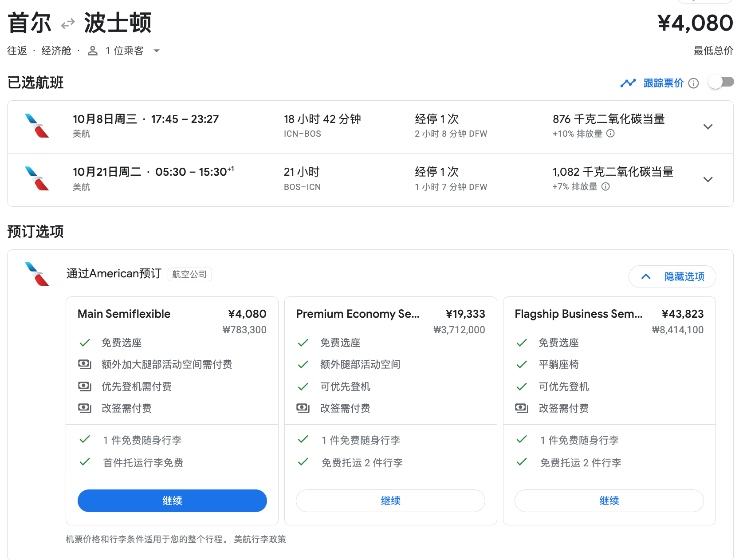Select the Flagship Business Sem... fare title

pos(578,314)
